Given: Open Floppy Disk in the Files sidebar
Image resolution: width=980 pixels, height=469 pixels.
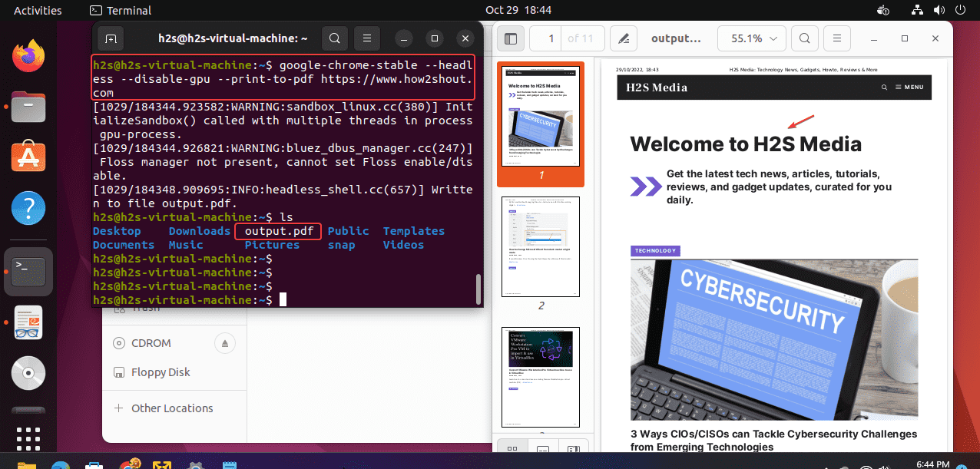Looking at the screenshot, I should (152, 372).
